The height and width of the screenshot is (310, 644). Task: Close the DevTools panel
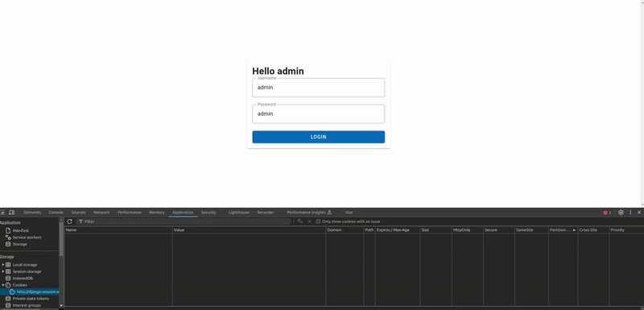coord(639,213)
